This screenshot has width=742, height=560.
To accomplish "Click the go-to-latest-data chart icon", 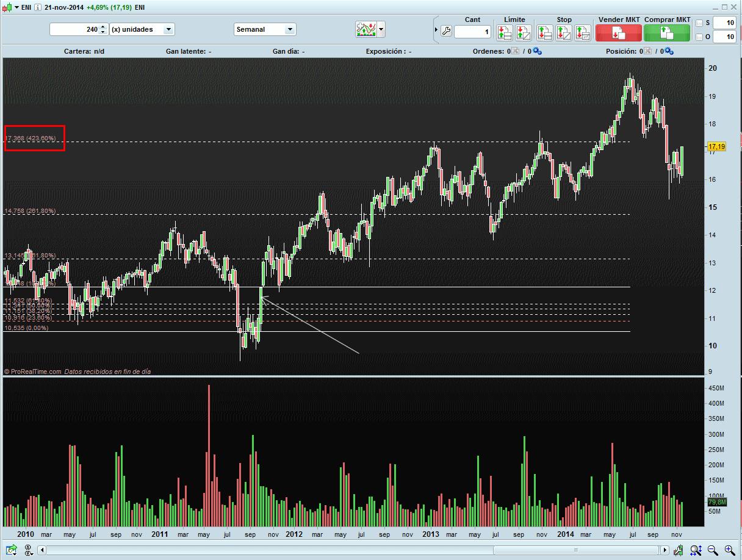I will pyautogui.click(x=679, y=550).
